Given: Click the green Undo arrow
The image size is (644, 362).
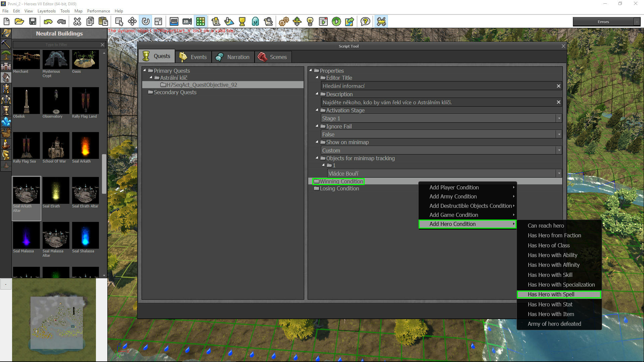Looking at the screenshot, I should [x=48, y=22].
